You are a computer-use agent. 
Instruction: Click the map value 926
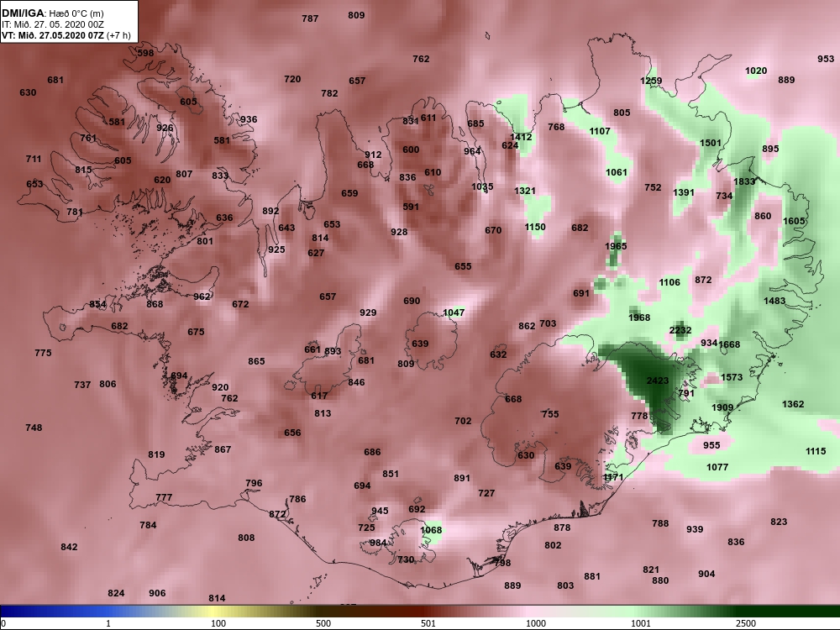165,128
